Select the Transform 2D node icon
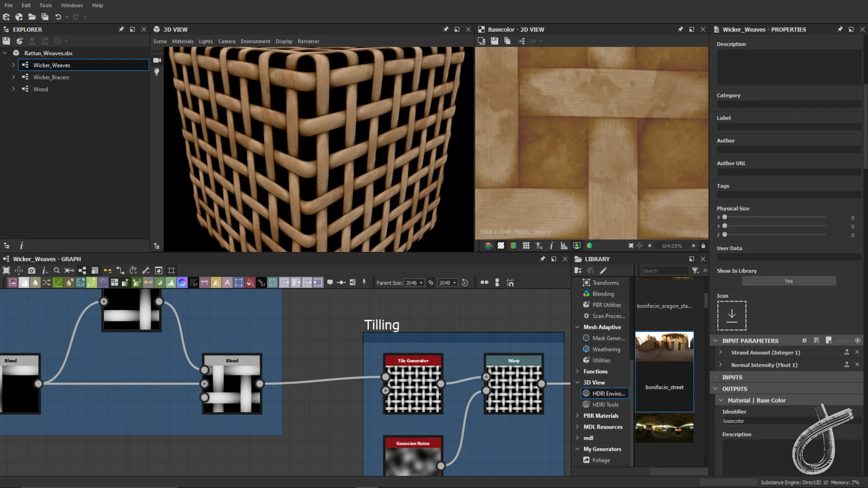 click(x=80, y=282)
